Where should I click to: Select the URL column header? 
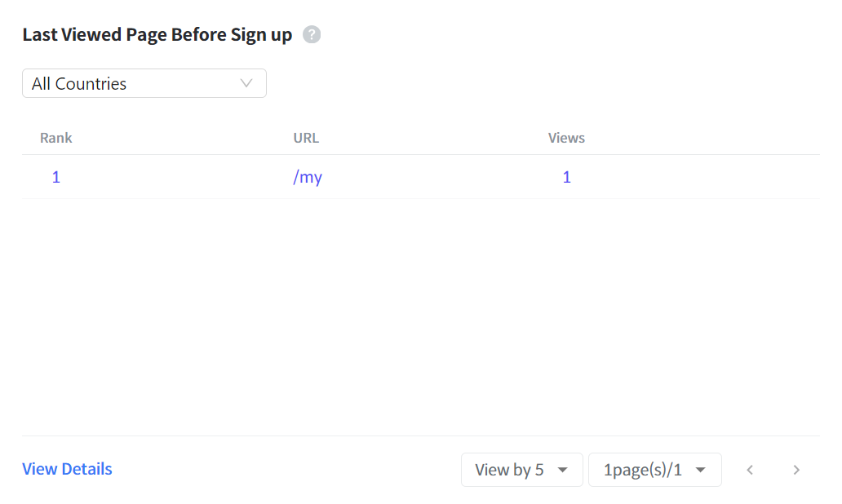(x=306, y=138)
